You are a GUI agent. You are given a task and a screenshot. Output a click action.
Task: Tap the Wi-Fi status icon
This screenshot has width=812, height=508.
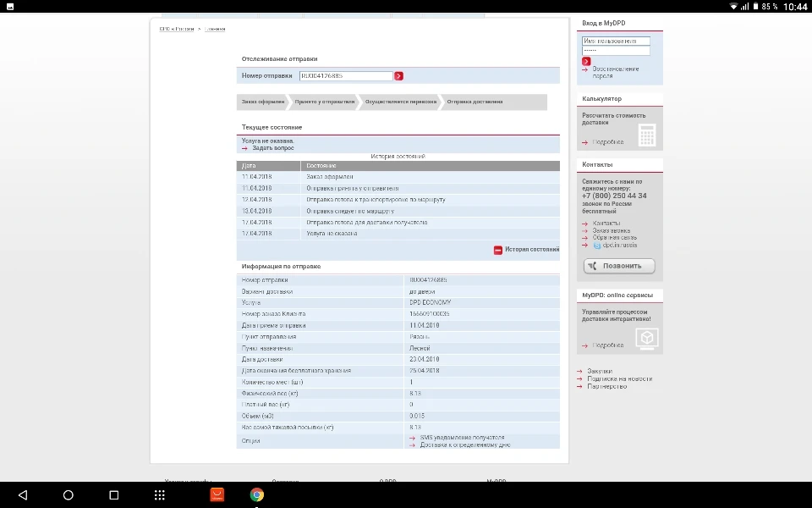click(x=733, y=6)
